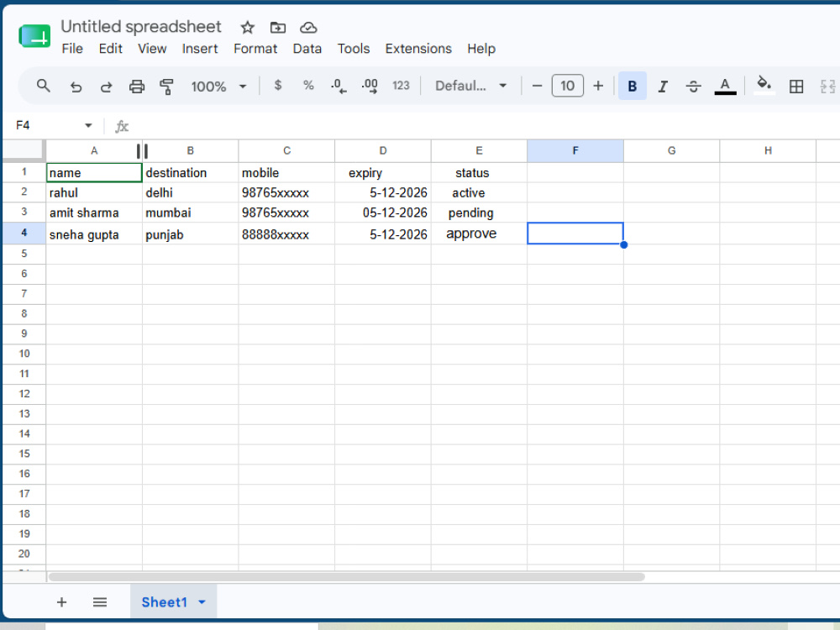Expand the name box dropdown arrow
The width and height of the screenshot is (840, 630).
click(88, 125)
